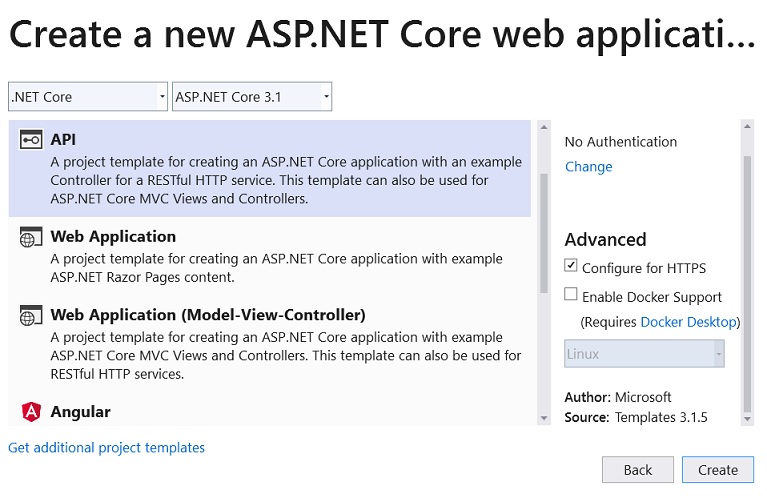Choose Web Application (Model-View-Controller) template
767x498 pixels.
coord(270,344)
